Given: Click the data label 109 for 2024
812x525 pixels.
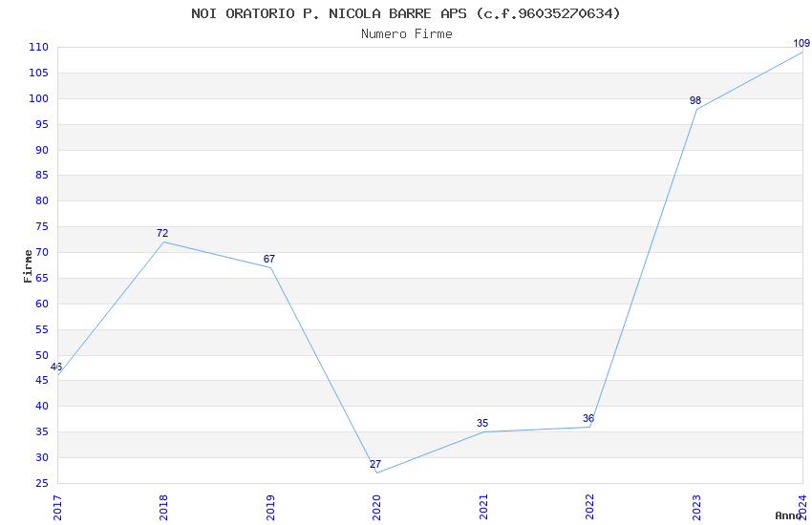Looking at the screenshot, I should tap(801, 44).
